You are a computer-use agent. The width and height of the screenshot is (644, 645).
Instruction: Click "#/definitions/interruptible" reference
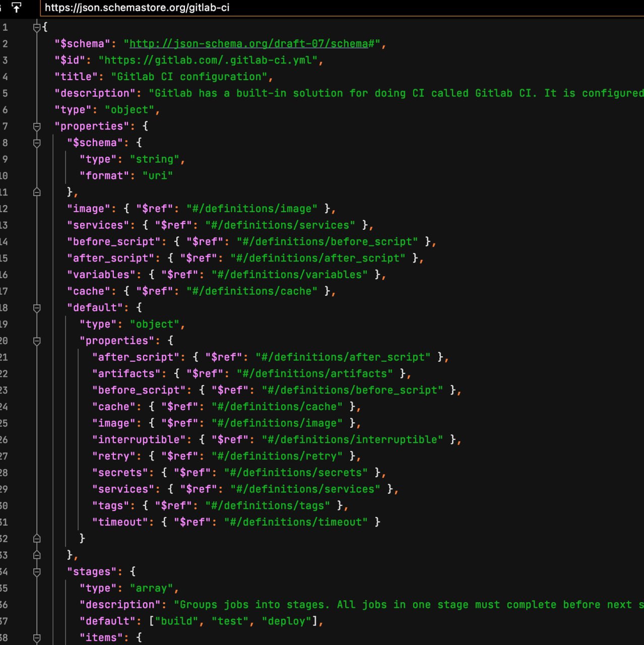(x=353, y=439)
